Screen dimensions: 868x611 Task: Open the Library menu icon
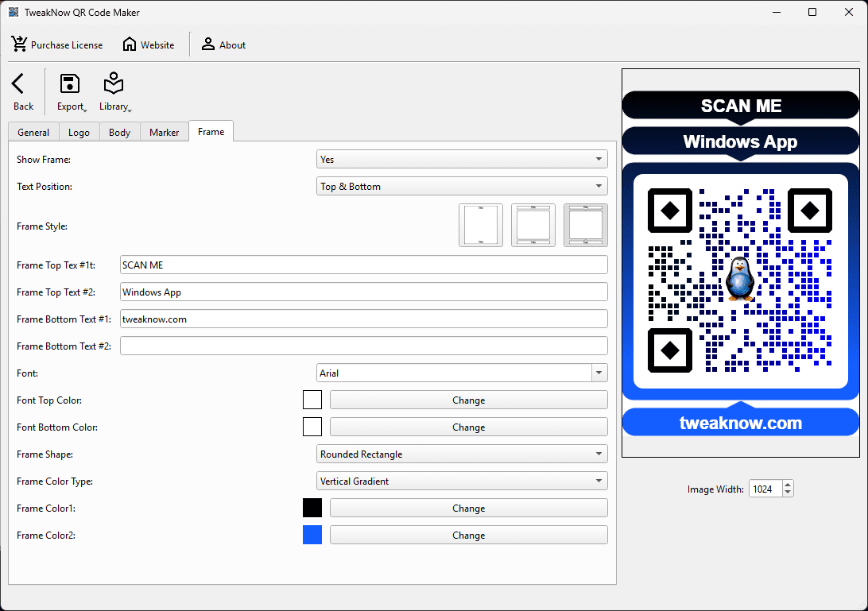(114, 83)
